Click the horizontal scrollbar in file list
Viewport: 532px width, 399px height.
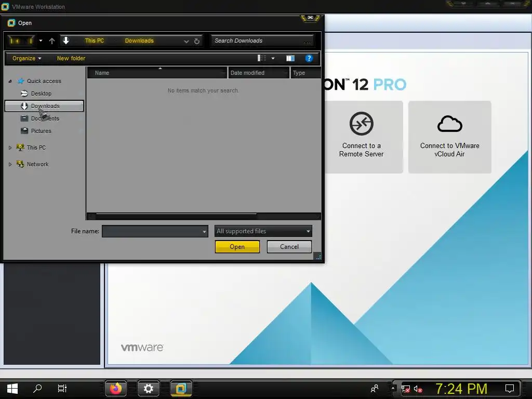[x=176, y=216]
